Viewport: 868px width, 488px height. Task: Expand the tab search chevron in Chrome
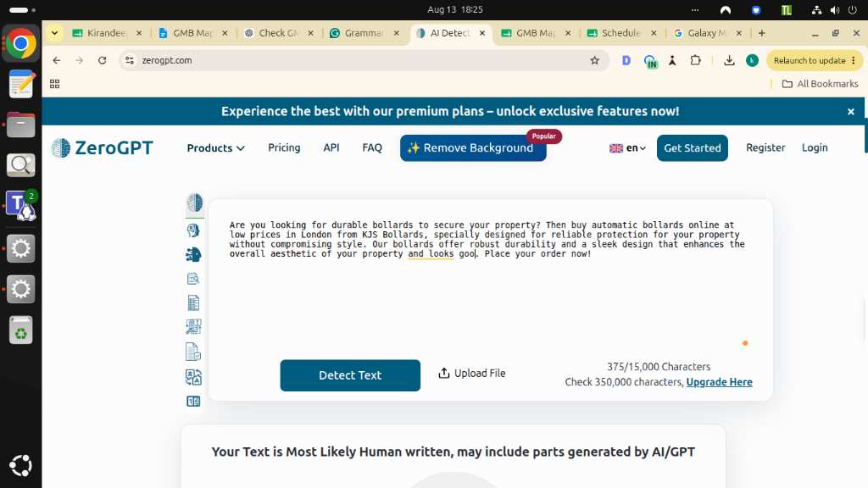(x=55, y=33)
